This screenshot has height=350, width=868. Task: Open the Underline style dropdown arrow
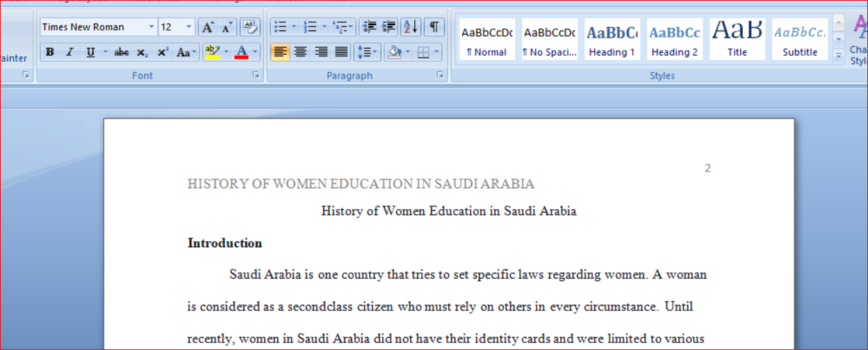(106, 52)
